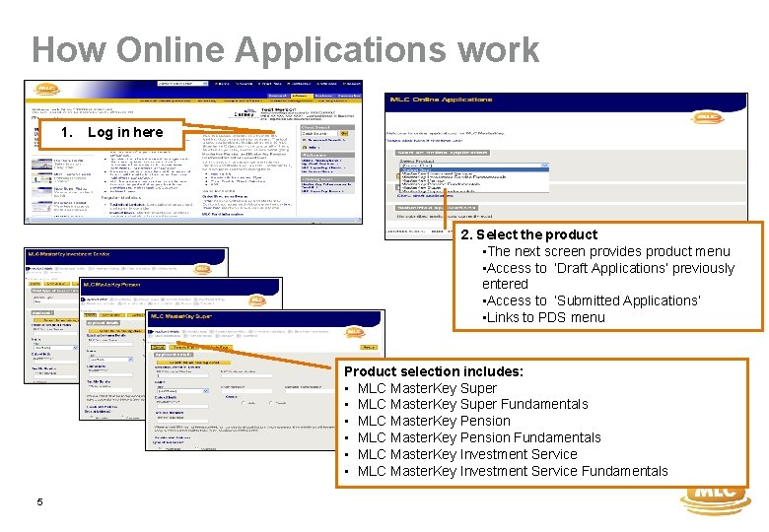Screen dimensions: 769x532
Task: Click the slide page number 5
Action: point(39,501)
